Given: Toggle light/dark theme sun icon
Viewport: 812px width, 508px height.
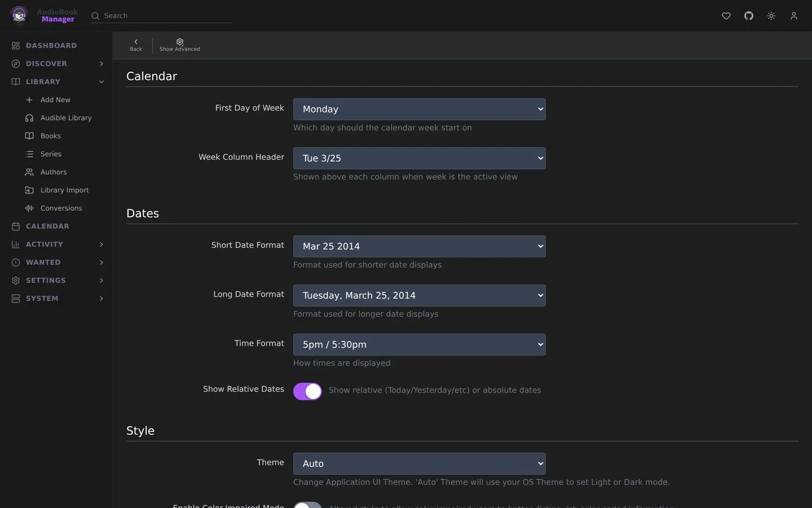Looking at the screenshot, I should coord(771,16).
